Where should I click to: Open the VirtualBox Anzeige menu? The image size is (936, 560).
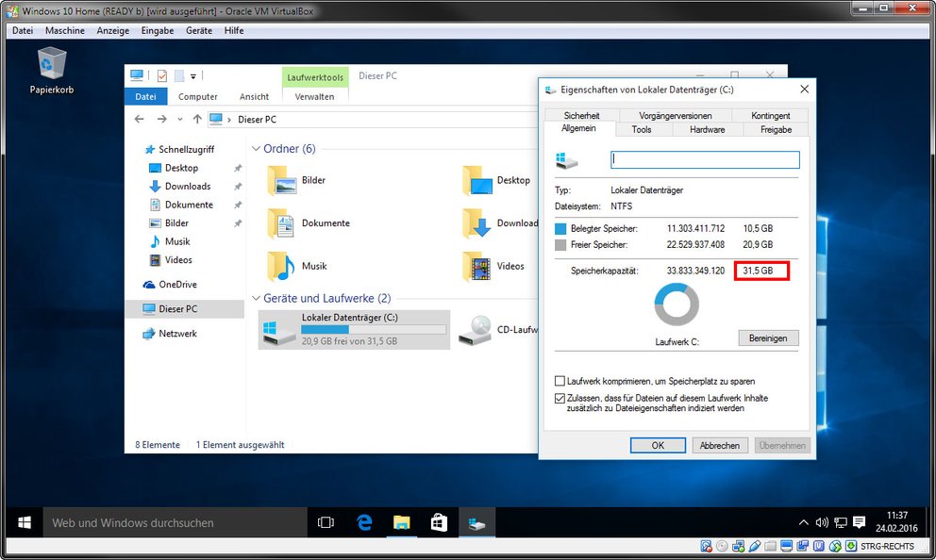(113, 30)
